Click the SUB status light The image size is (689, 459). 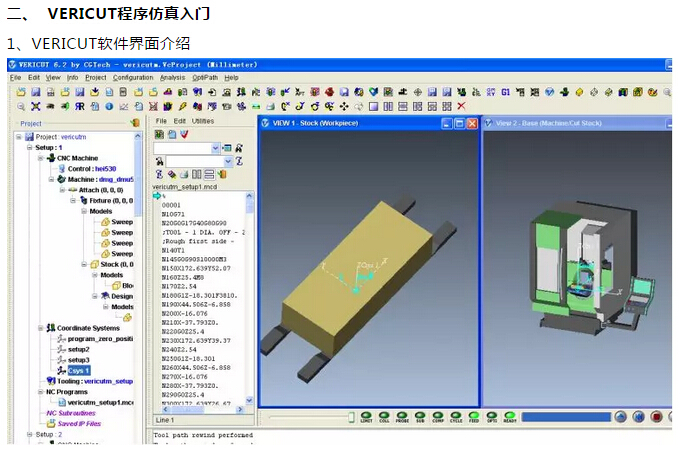pyautogui.click(x=420, y=416)
